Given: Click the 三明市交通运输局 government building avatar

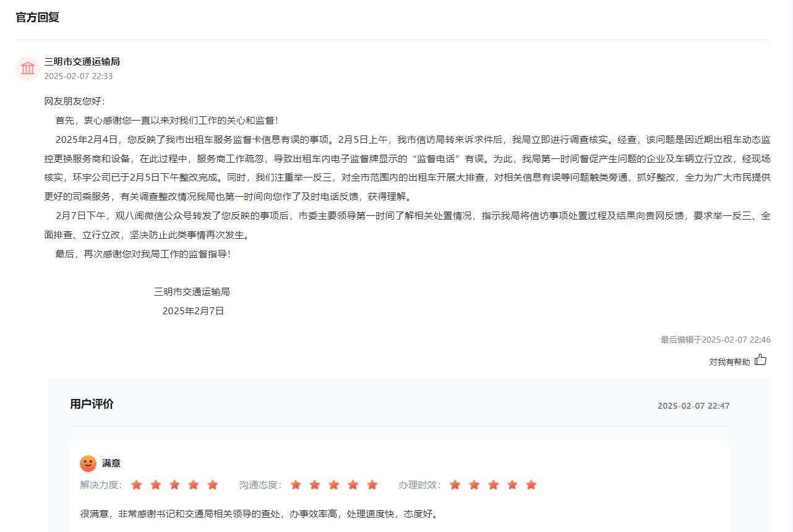Looking at the screenshot, I should click(28, 68).
